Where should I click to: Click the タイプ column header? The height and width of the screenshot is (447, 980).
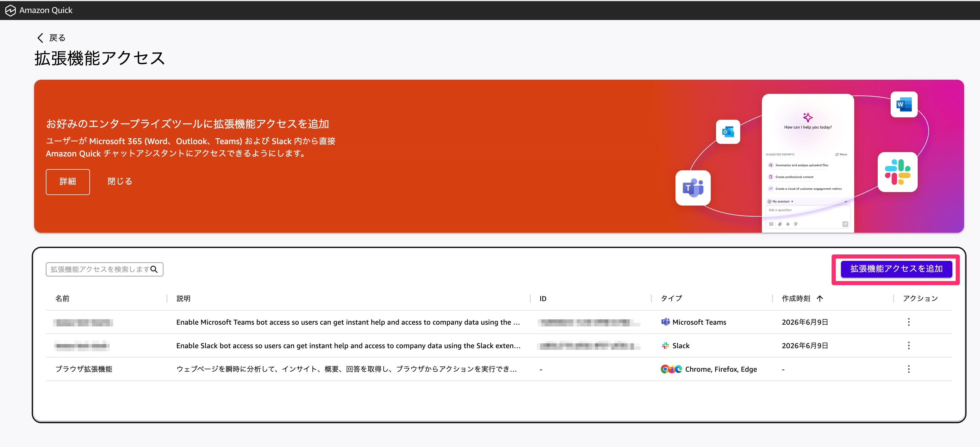(x=671, y=298)
